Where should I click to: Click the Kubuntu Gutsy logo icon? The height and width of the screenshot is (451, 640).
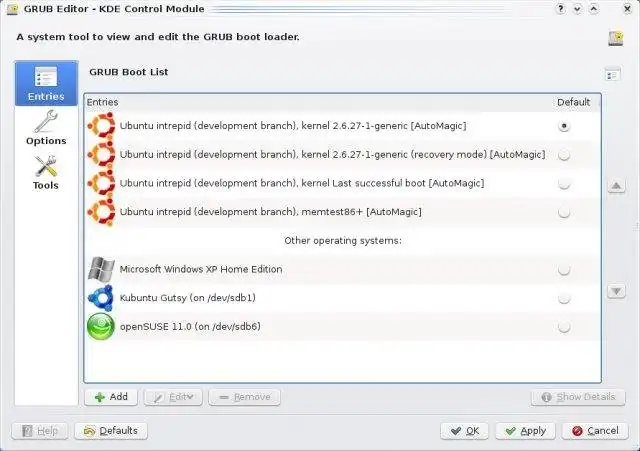point(101,298)
